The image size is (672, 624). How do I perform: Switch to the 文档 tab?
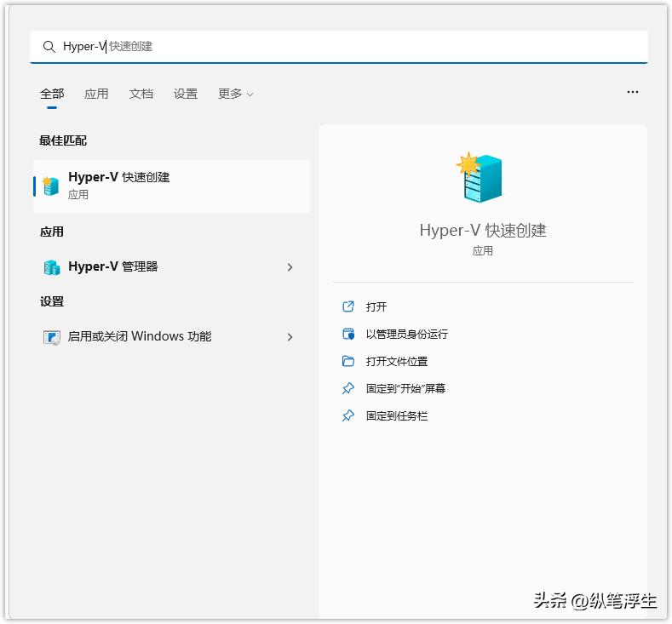coord(141,94)
